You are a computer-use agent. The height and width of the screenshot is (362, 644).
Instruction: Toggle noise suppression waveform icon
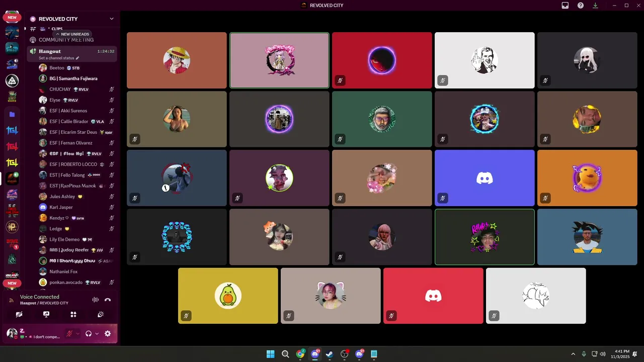click(96, 300)
